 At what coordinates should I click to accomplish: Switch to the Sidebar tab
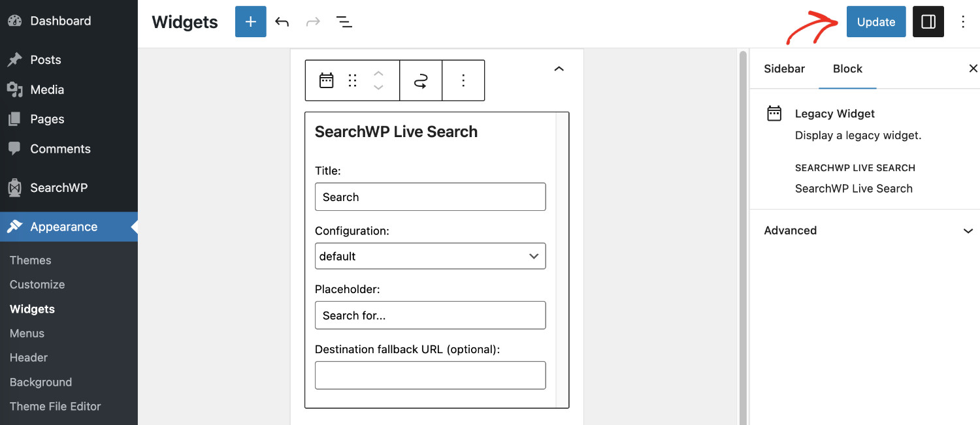pos(784,69)
